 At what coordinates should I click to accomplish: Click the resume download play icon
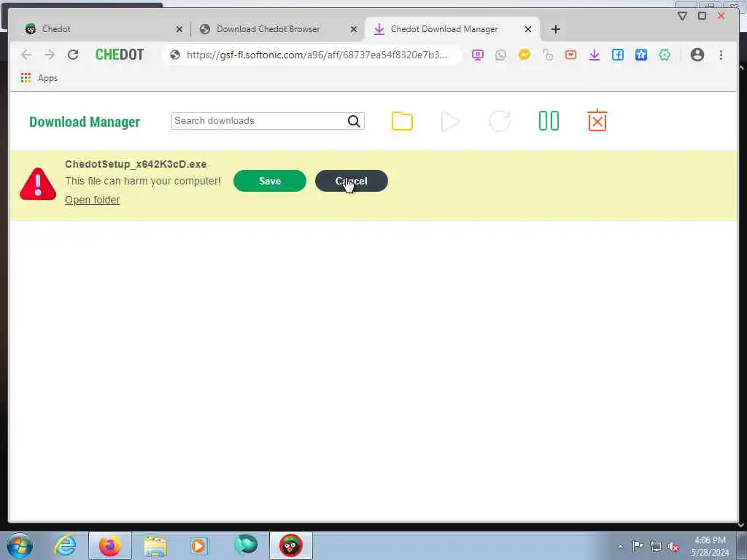[x=450, y=121]
